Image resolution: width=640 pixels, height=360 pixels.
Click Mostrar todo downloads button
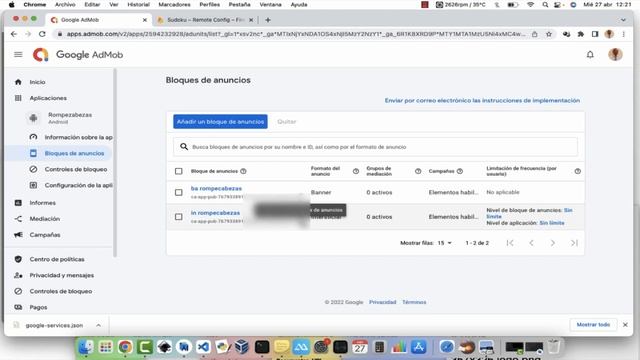click(593, 325)
